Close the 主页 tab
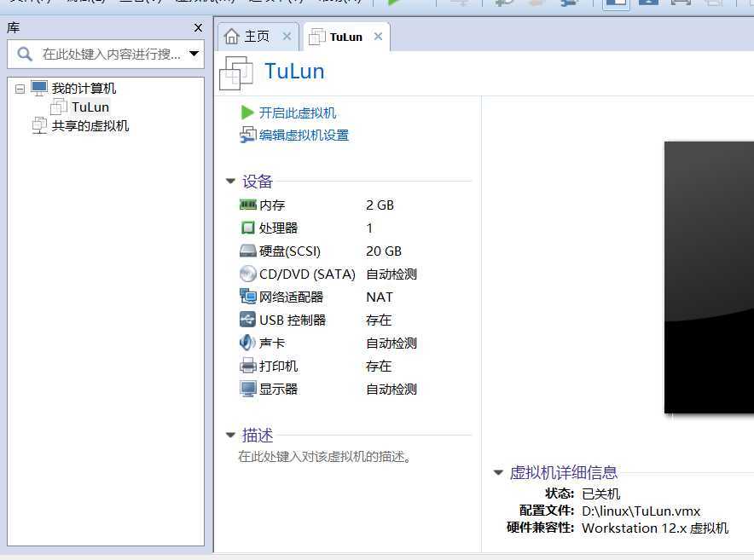The height and width of the screenshot is (560, 754). tap(287, 36)
